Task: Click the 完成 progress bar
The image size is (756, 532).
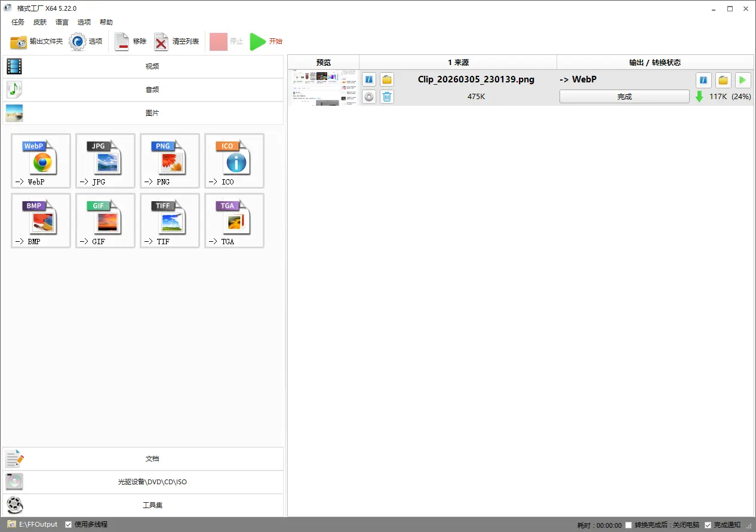Action: tap(624, 96)
